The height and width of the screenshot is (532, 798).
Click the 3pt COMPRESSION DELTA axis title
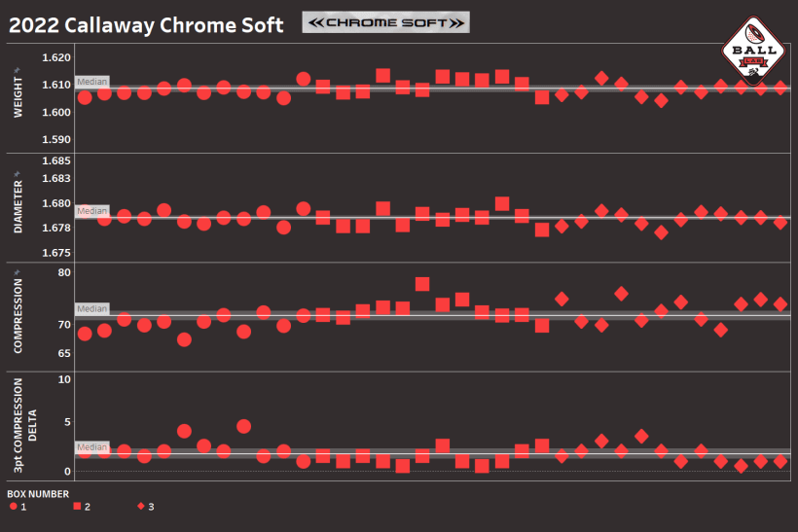click(24, 426)
